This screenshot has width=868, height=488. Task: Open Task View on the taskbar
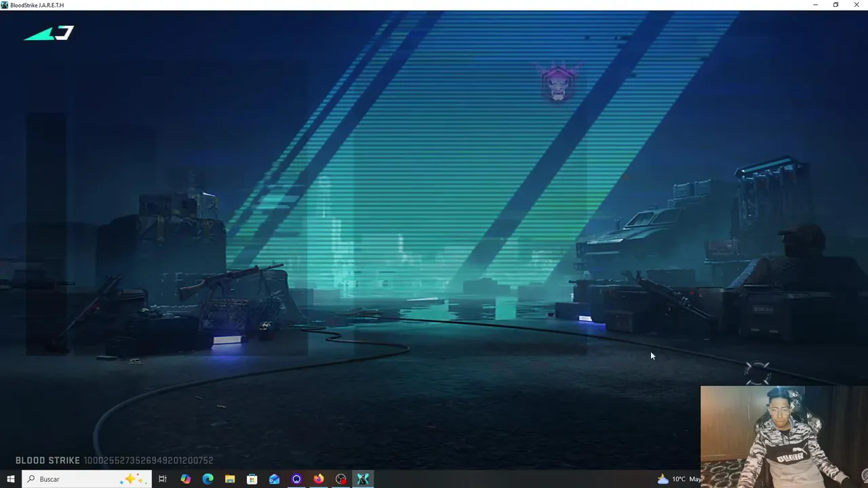click(163, 479)
